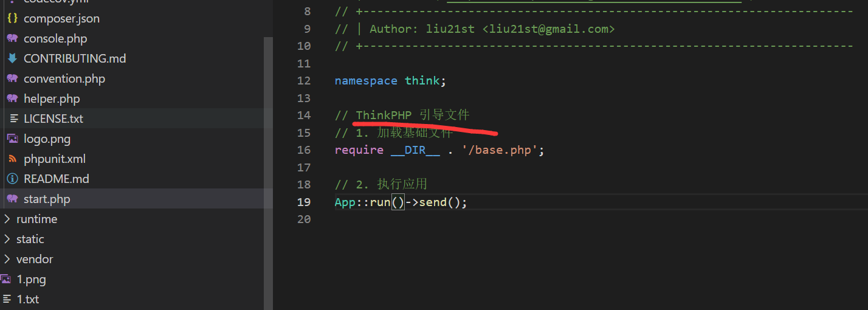868x310 pixels.
Task: Click the Author liu21st comment line
Action: pos(475,29)
